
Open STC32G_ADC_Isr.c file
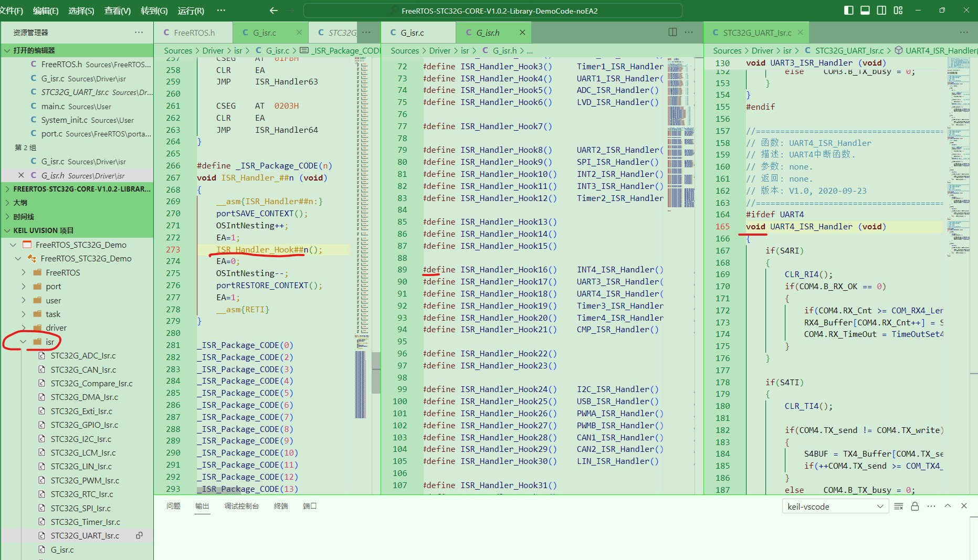click(x=83, y=356)
